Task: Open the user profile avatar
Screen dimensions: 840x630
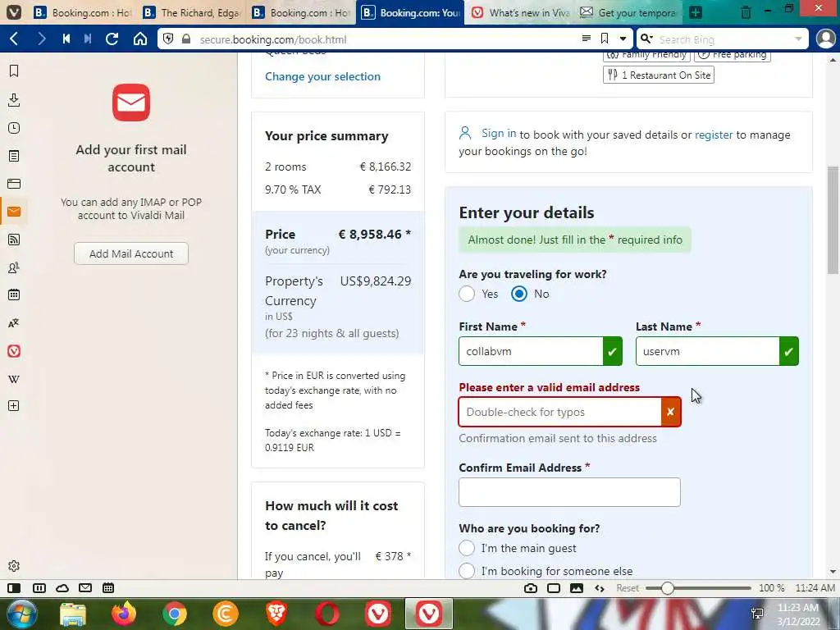Action: point(825,39)
